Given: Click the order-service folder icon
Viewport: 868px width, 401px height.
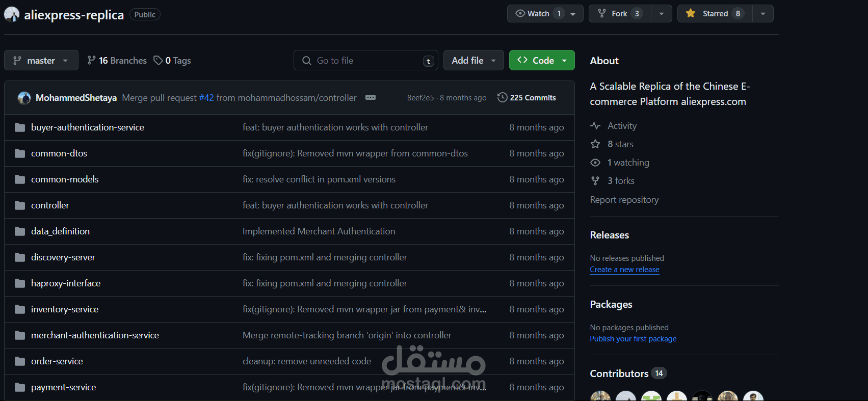Looking at the screenshot, I should [x=20, y=361].
